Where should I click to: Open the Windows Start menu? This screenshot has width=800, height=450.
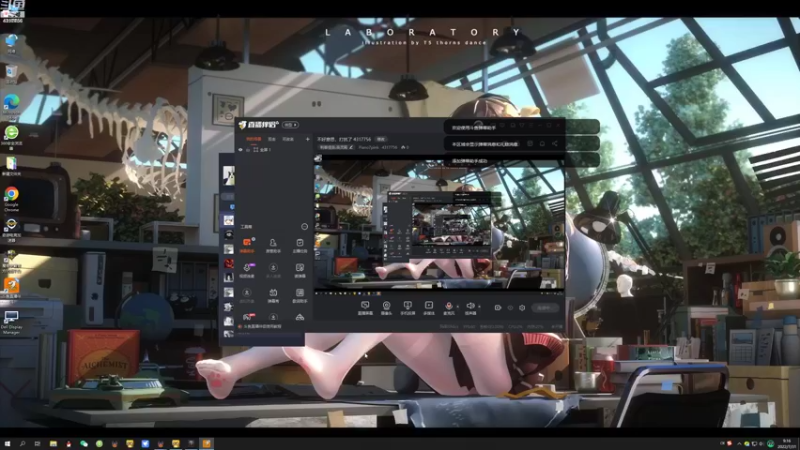pos(8,444)
